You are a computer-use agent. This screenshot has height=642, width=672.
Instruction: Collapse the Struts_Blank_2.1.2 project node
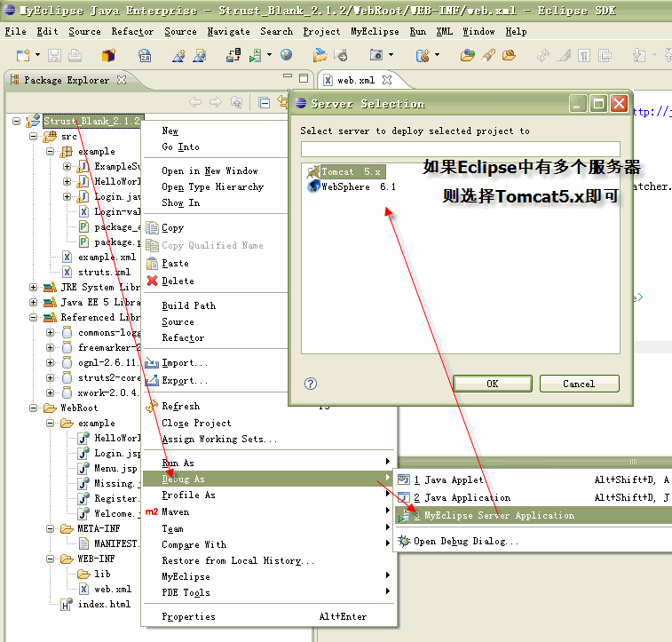16,122
